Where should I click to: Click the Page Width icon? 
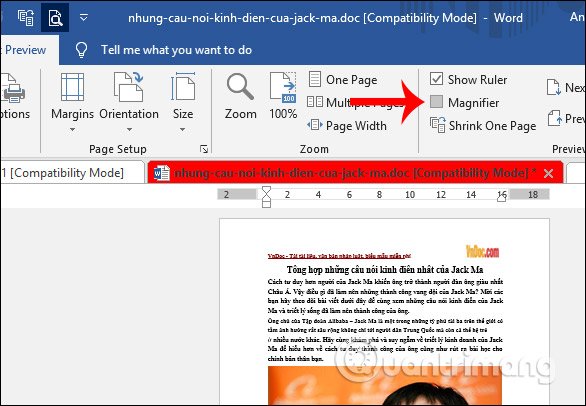point(315,124)
